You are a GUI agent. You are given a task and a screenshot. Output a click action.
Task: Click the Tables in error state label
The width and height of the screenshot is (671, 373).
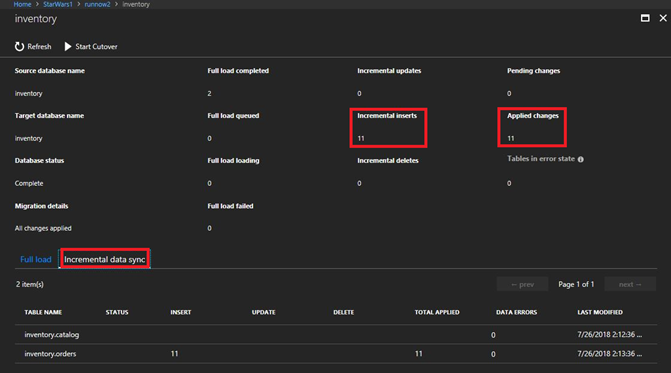coord(541,159)
